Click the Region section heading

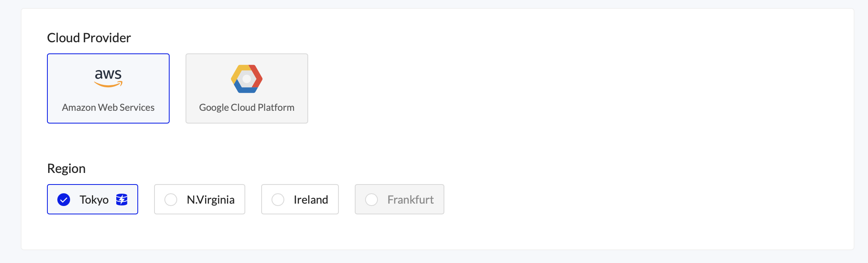click(x=66, y=169)
